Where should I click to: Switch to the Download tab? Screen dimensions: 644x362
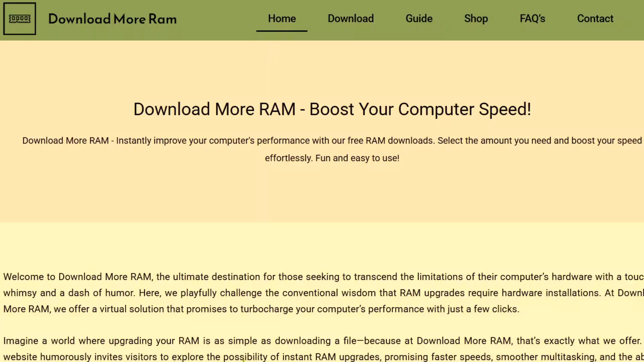(x=351, y=18)
